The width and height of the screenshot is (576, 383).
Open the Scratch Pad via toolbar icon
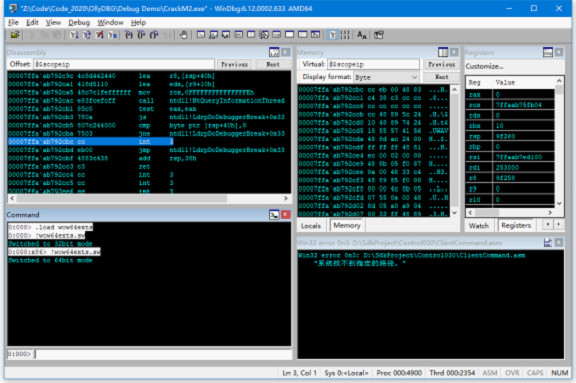[289, 35]
